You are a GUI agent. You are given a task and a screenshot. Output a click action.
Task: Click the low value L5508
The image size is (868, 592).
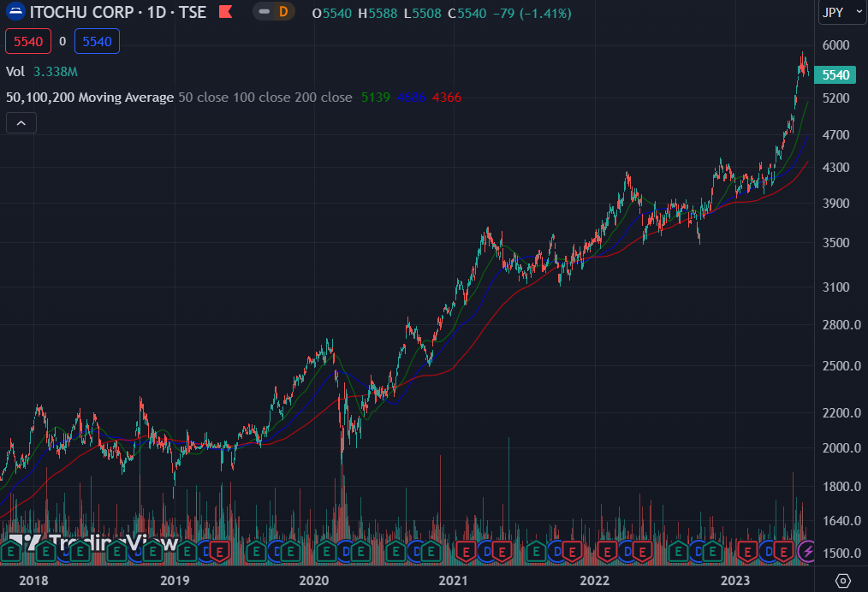tap(422, 14)
